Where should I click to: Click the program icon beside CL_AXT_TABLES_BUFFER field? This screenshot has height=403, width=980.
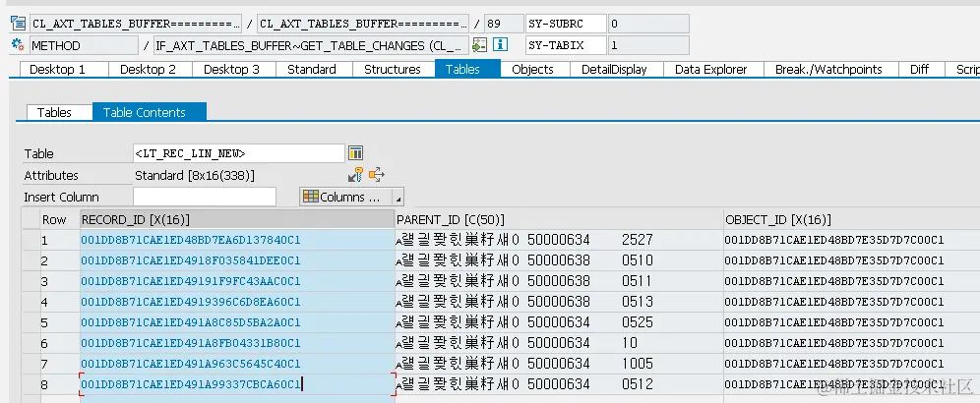(18, 24)
